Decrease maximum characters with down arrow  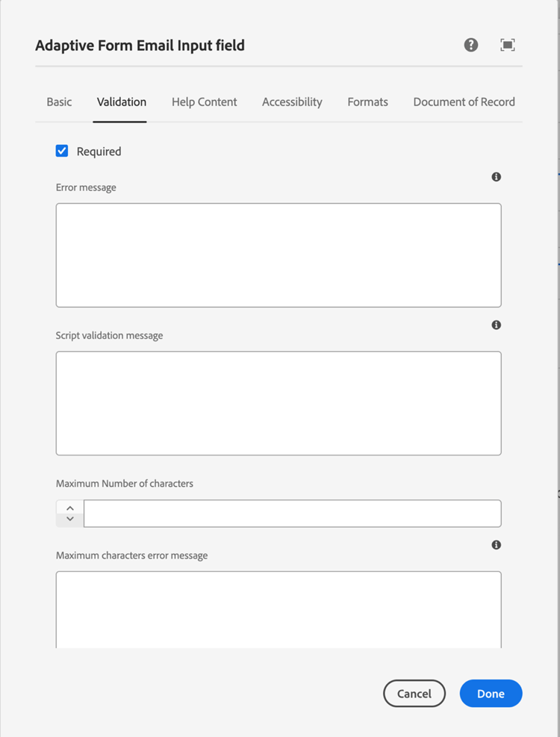(70, 519)
